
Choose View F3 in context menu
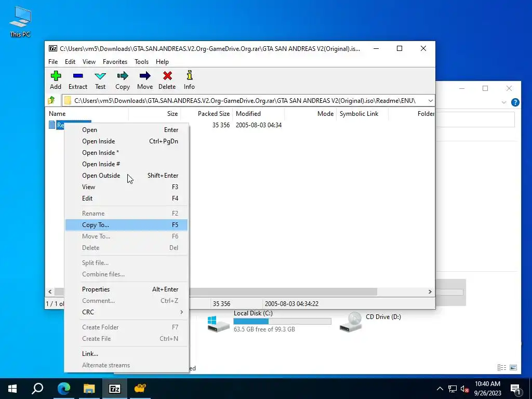pyautogui.click(x=126, y=187)
